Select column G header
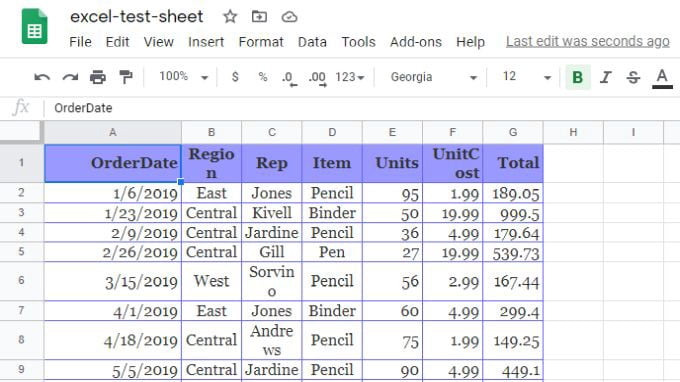This screenshot has height=382, width=680. pyautogui.click(x=513, y=133)
